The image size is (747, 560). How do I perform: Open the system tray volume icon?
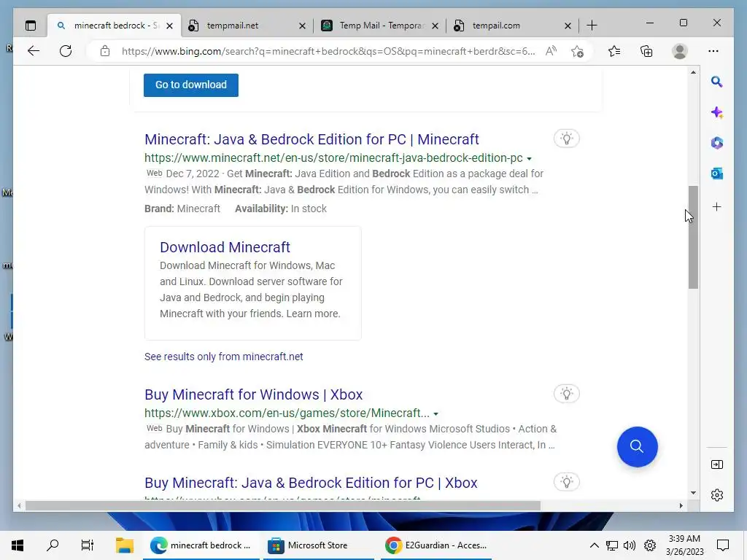(x=630, y=545)
